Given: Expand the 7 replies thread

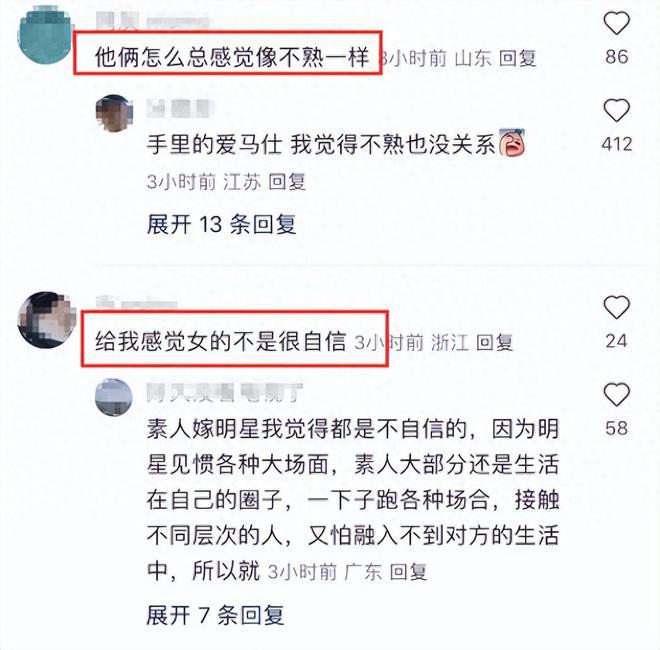Looking at the screenshot, I should click(x=215, y=615).
